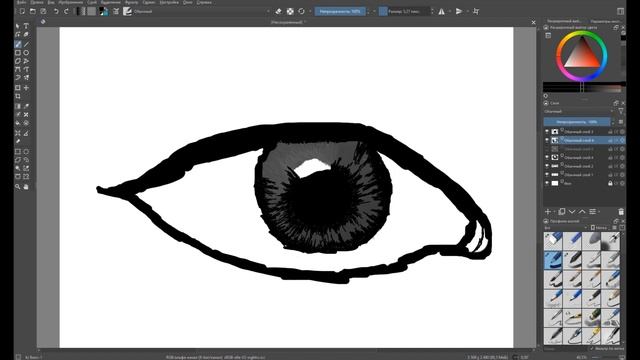
Task: Add a new layer with plus icon
Action: tap(548, 211)
